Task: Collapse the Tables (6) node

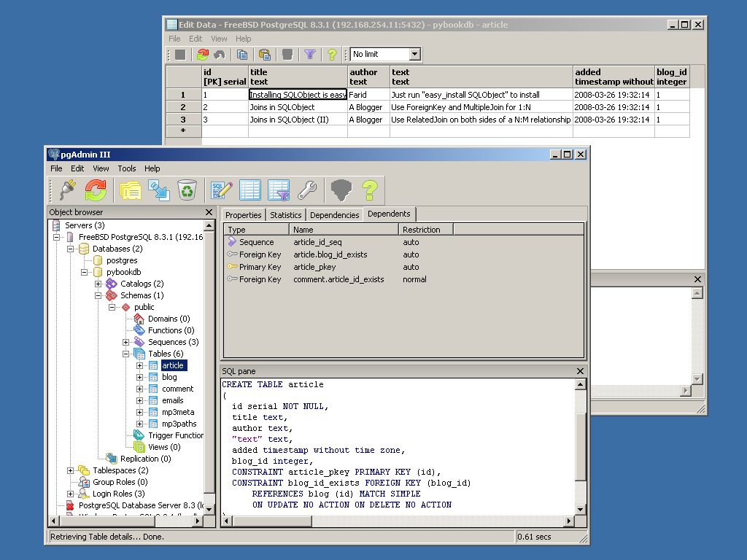Action: 125,354
